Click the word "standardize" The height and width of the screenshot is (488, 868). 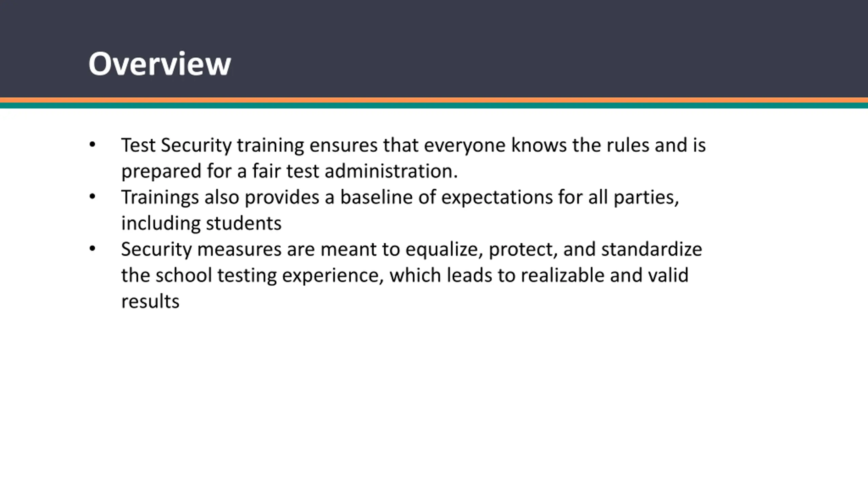[652, 250]
